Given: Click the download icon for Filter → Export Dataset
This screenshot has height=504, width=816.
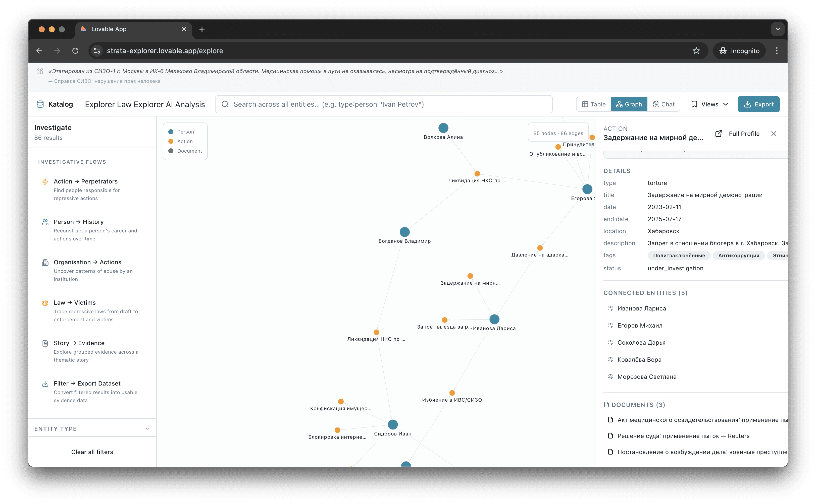Looking at the screenshot, I should [x=45, y=384].
